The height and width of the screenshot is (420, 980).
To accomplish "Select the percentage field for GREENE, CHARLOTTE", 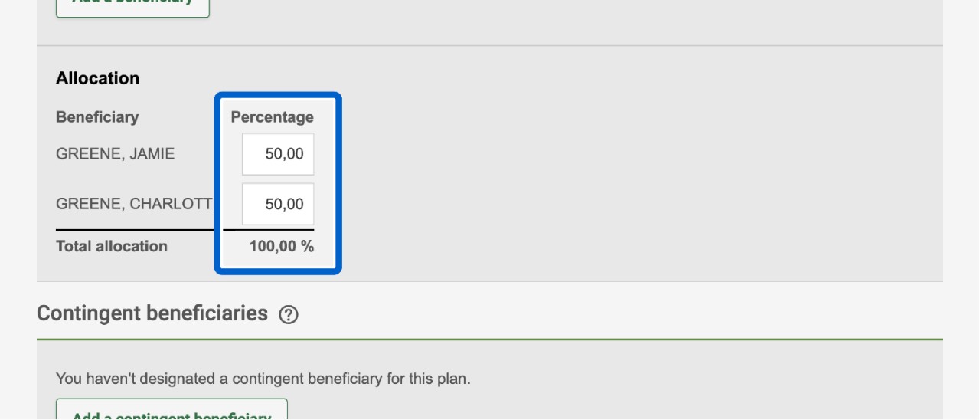I will [278, 205].
